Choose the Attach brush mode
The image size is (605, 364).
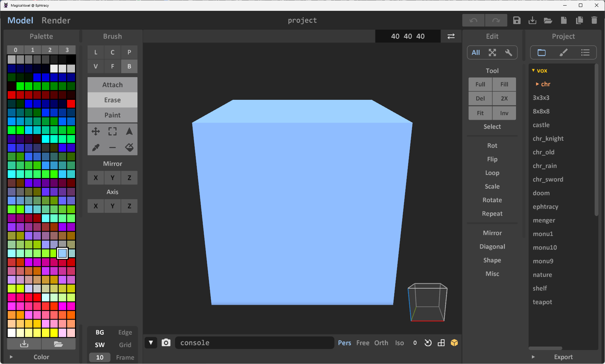pos(112,85)
